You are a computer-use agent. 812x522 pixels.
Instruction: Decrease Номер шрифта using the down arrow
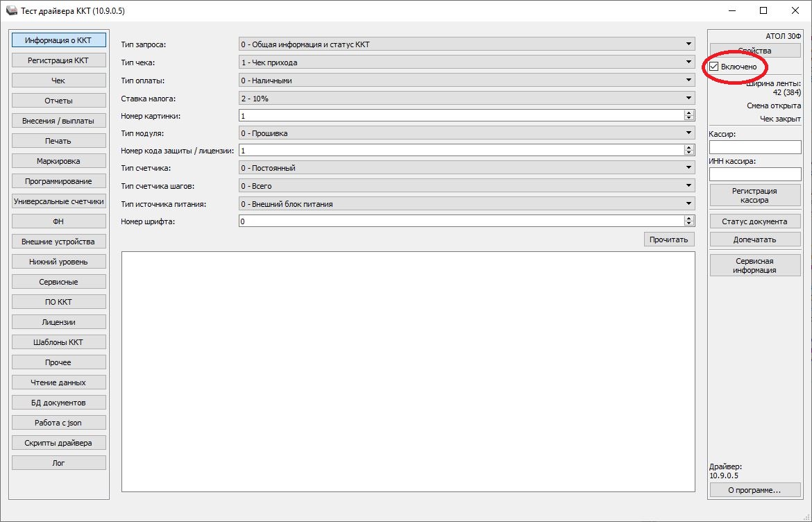click(688, 224)
